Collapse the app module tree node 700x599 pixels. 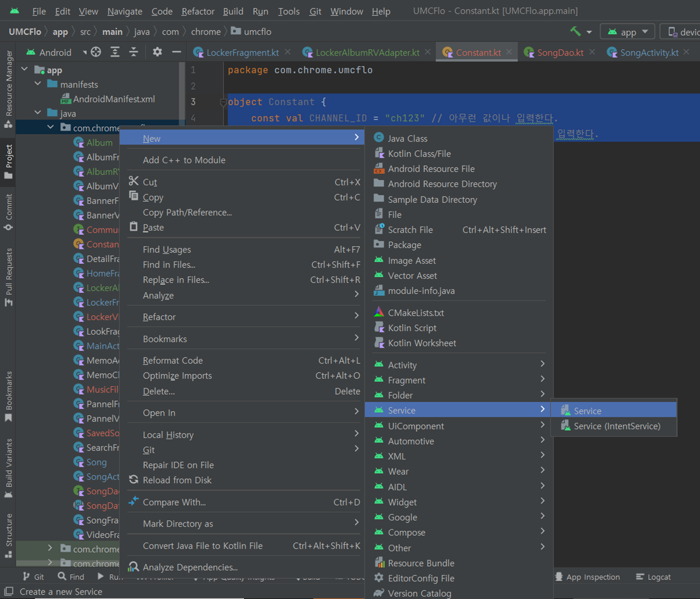[25, 69]
